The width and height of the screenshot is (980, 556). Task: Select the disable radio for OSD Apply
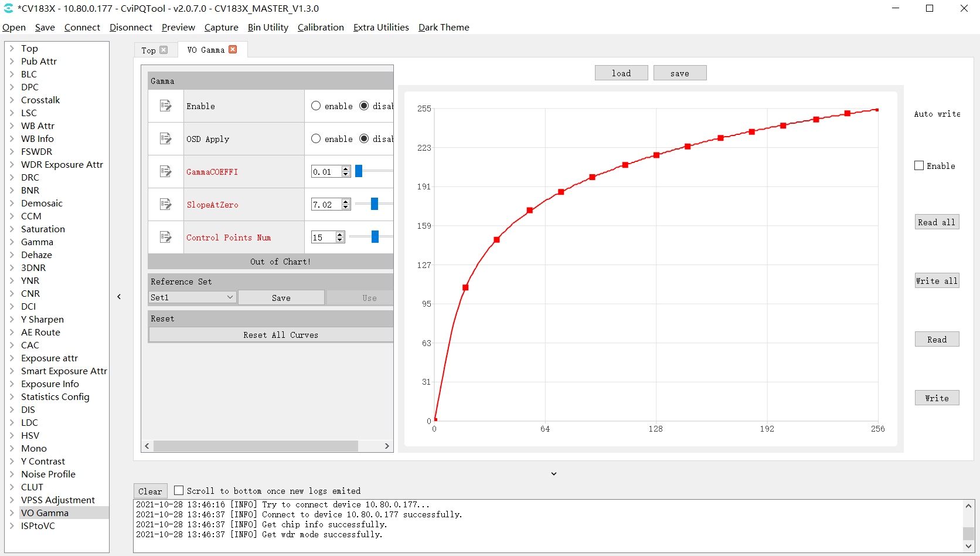(x=364, y=138)
